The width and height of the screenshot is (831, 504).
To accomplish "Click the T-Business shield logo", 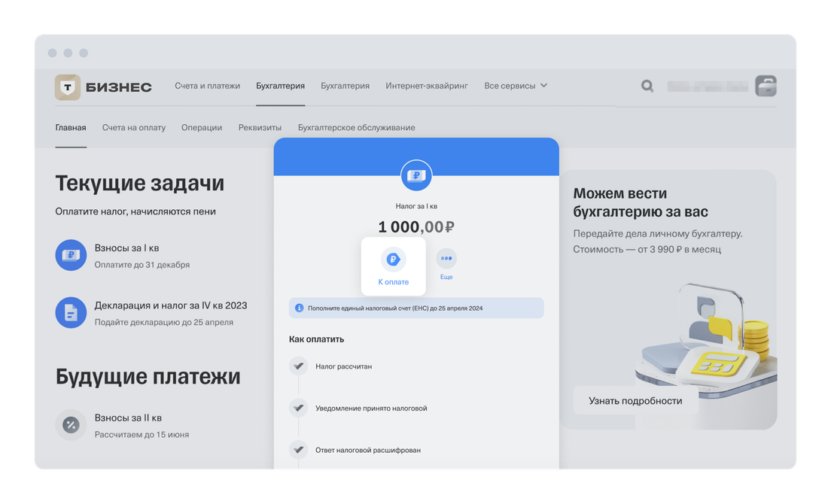I will [68, 87].
